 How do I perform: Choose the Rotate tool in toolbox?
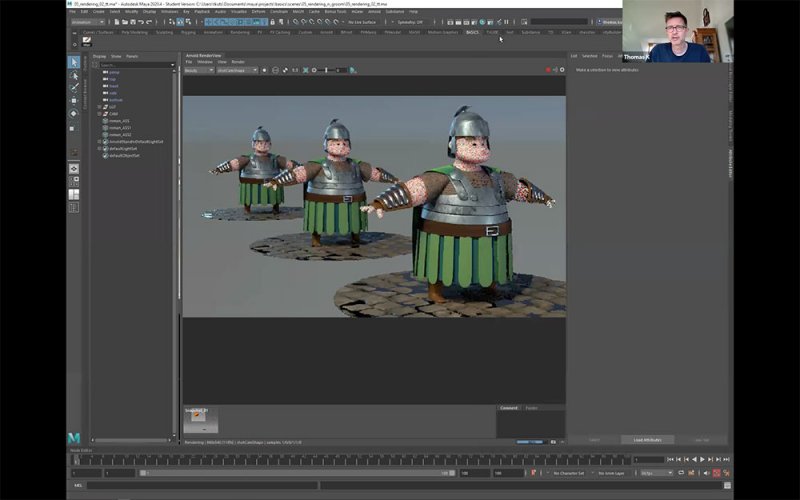[74, 114]
